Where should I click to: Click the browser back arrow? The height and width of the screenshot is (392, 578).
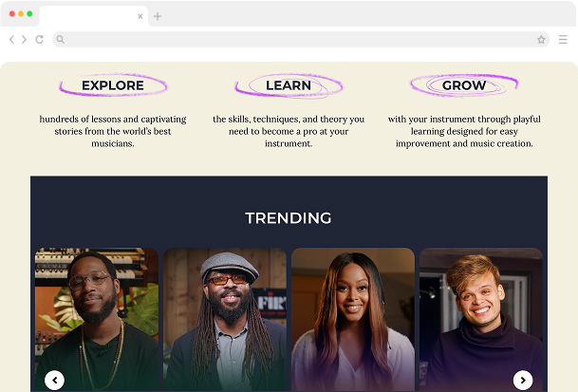[x=11, y=40]
